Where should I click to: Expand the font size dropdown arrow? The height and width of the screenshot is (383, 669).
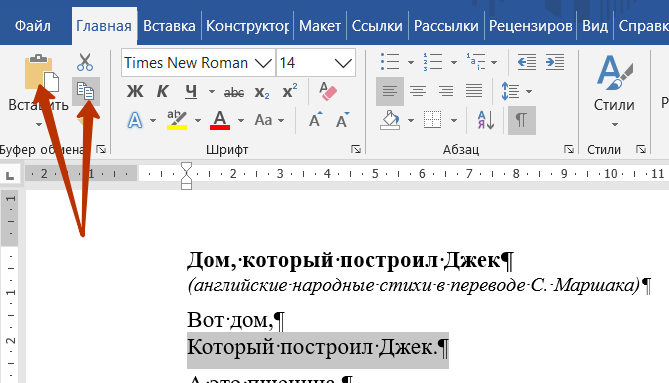tap(343, 63)
